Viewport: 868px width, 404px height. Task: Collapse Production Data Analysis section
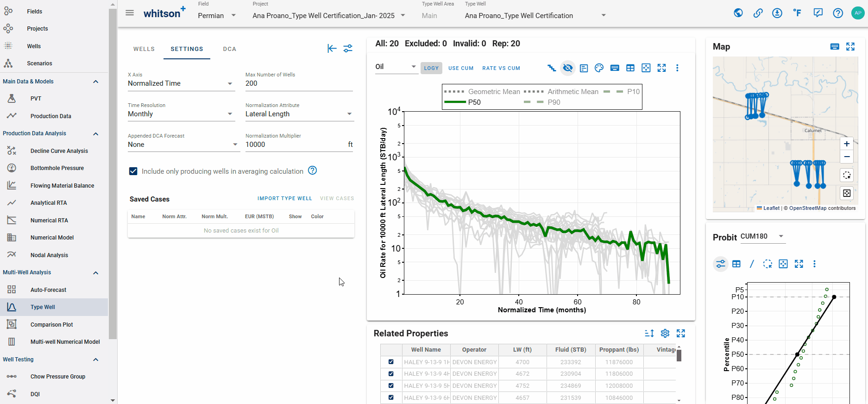pos(96,133)
